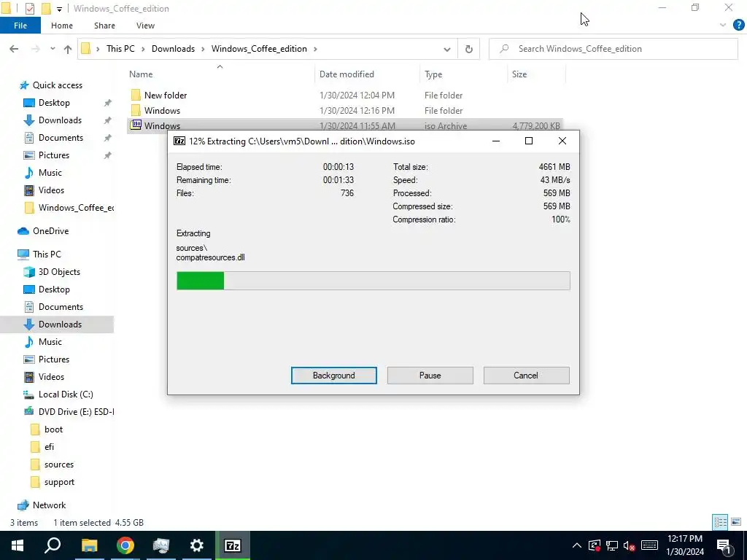The width and height of the screenshot is (747, 560).
Task: Select the New folder folder icon
Action: click(136, 95)
